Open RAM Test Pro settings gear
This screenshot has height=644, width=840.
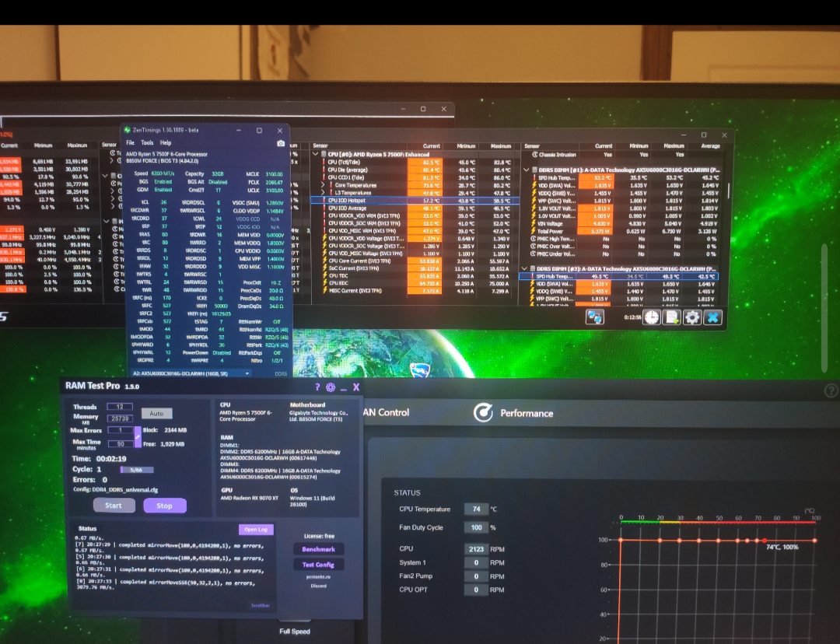point(331,387)
